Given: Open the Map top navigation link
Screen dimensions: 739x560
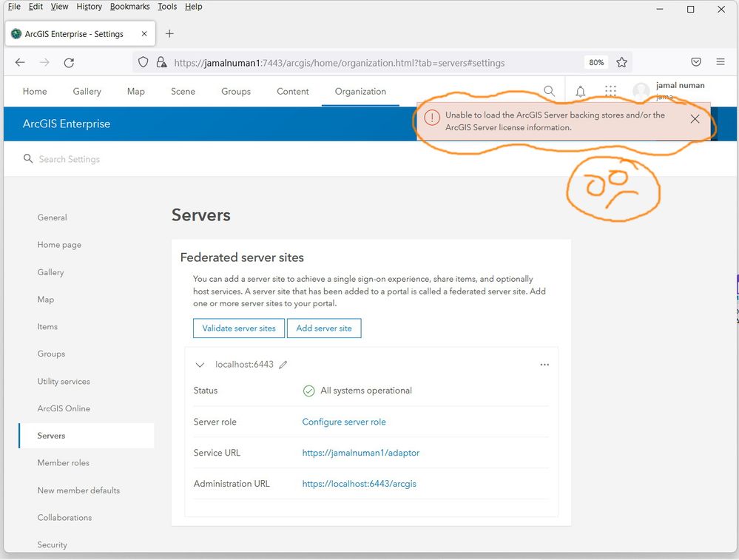Looking at the screenshot, I should click(135, 92).
